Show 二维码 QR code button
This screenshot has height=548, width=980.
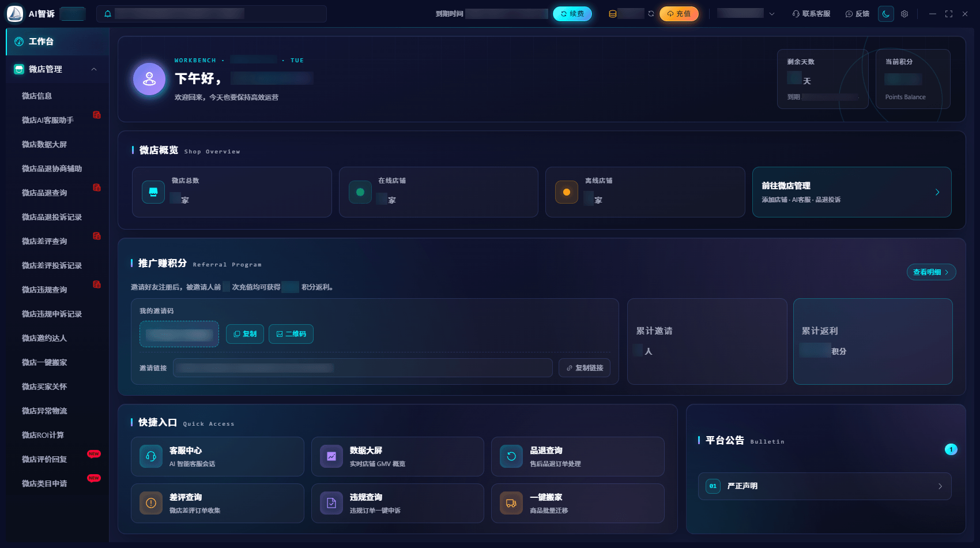[x=291, y=334]
